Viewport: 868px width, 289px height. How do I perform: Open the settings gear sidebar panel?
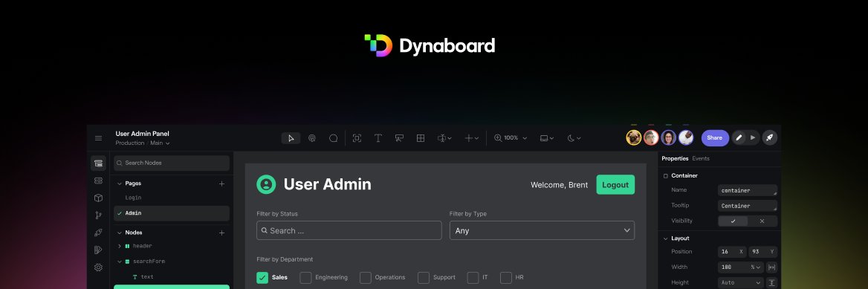coord(98,267)
